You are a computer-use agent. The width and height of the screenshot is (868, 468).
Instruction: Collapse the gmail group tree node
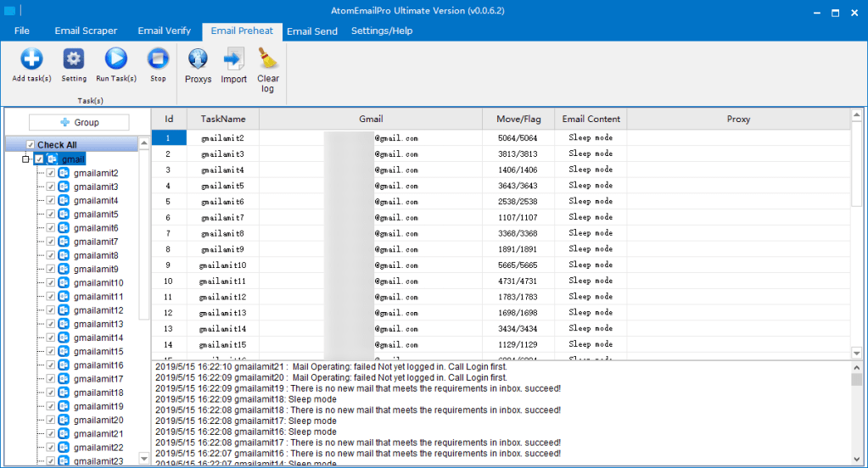pyautogui.click(x=26, y=159)
